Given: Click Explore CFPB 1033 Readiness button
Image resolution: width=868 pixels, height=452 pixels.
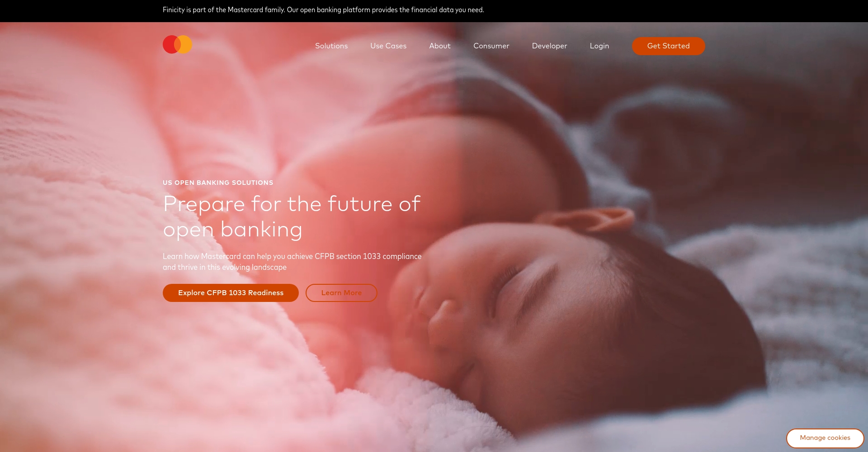Looking at the screenshot, I should (x=231, y=293).
